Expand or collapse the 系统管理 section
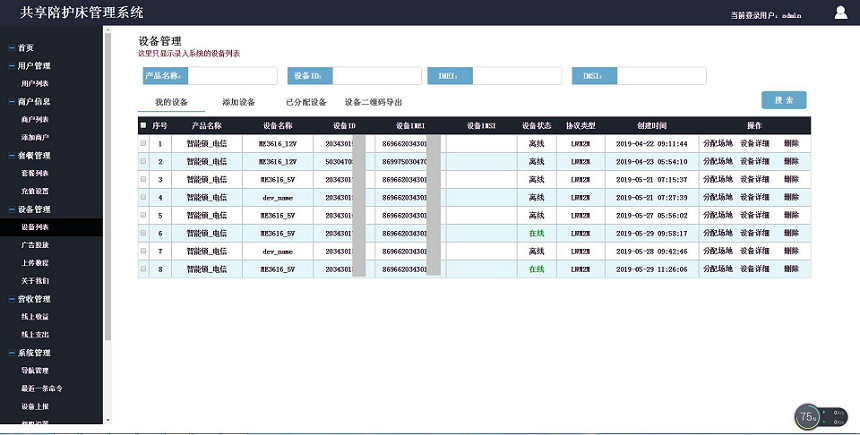 coord(34,353)
